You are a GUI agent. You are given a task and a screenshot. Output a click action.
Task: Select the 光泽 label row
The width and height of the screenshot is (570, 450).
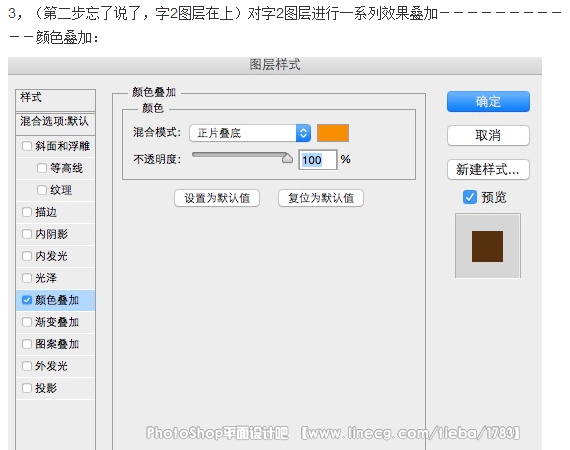[56, 278]
